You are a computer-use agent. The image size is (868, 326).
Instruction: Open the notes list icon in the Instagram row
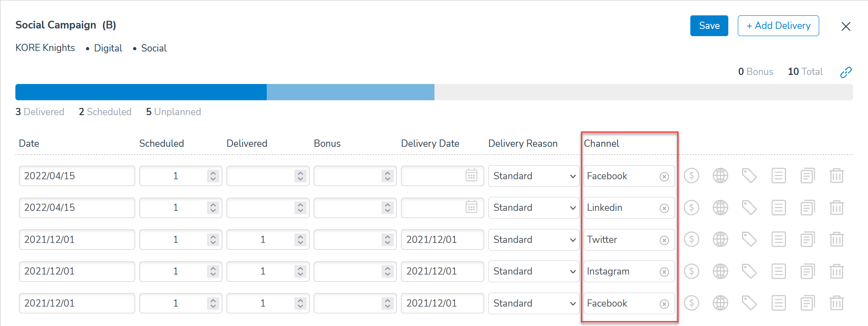coord(778,271)
